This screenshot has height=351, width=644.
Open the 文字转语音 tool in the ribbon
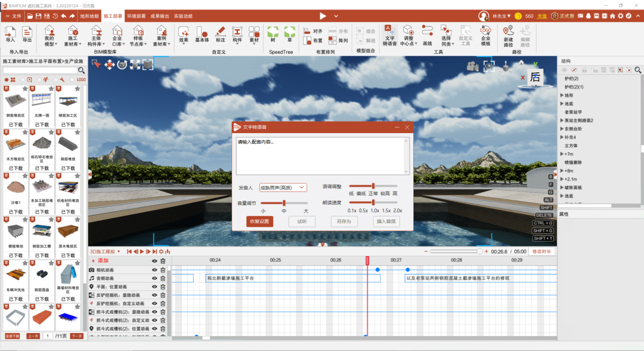(x=389, y=35)
